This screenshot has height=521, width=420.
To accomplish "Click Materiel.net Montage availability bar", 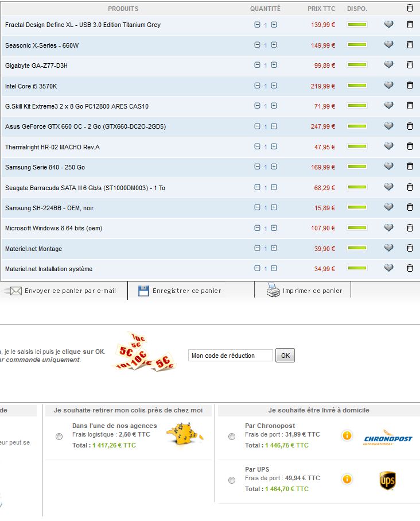I will point(357,248).
